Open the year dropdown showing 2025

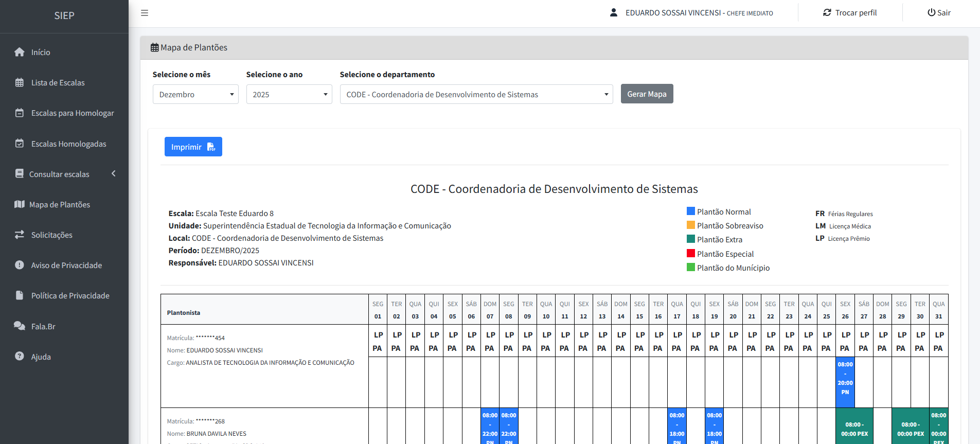coord(289,94)
